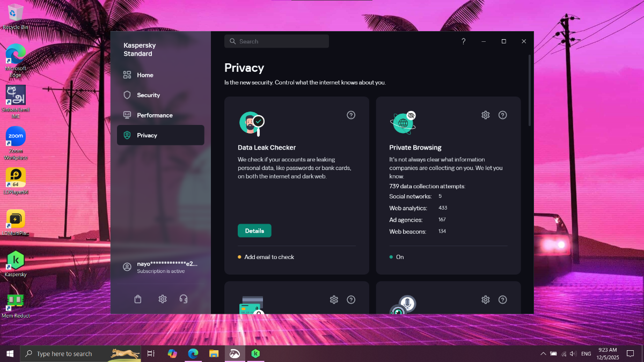Select the LDMultiPlayer desktop shortcut
This screenshot has width=644, height=362.
pyautogui.click(x=16, y=222)
